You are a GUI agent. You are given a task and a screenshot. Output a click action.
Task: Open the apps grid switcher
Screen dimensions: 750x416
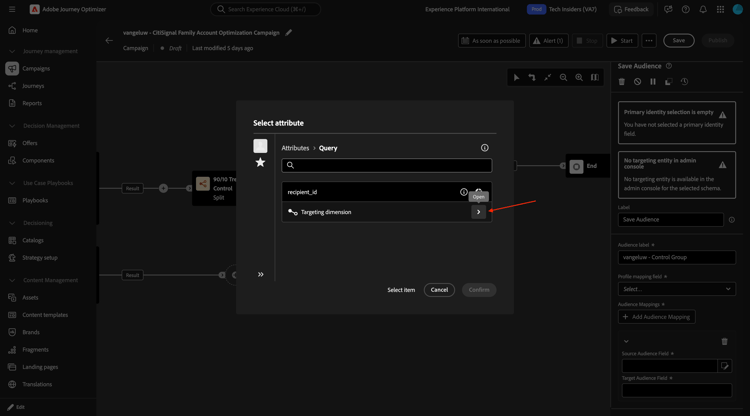(720, 9)
